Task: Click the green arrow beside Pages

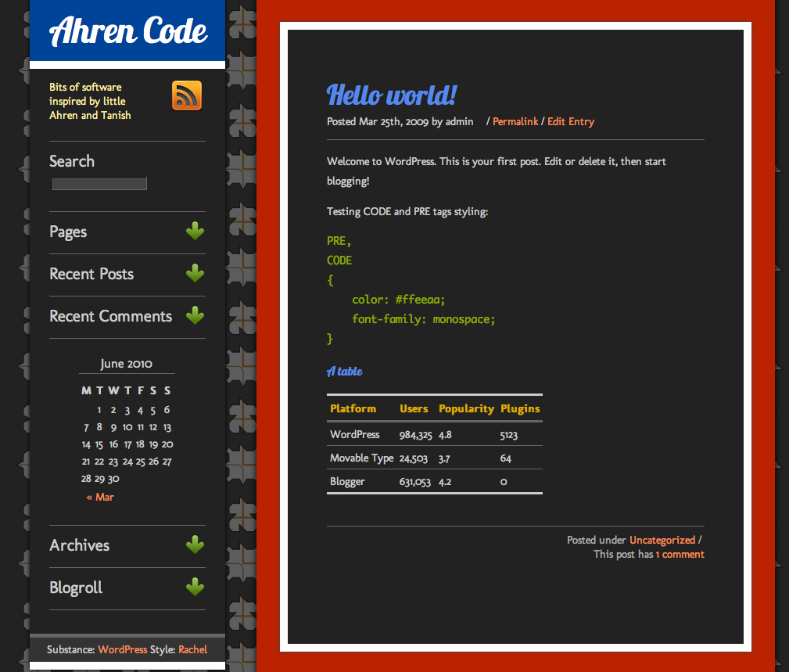Action: click(195, 231)
